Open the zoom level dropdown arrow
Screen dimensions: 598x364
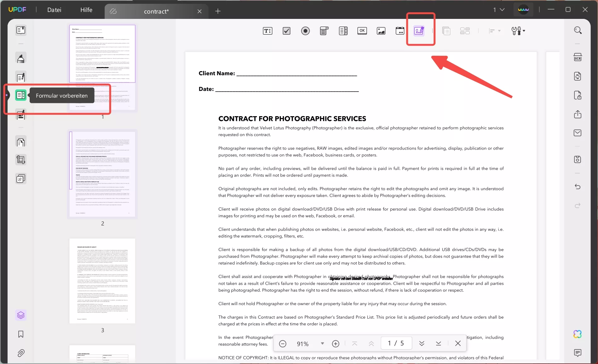[322, 344]
